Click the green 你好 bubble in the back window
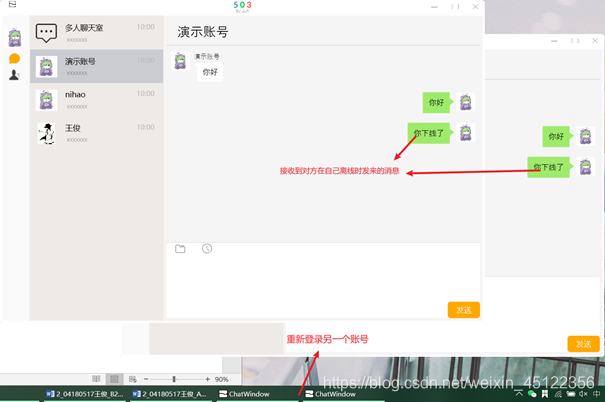The width and height of the screenshot is (605, 402). 557,137
